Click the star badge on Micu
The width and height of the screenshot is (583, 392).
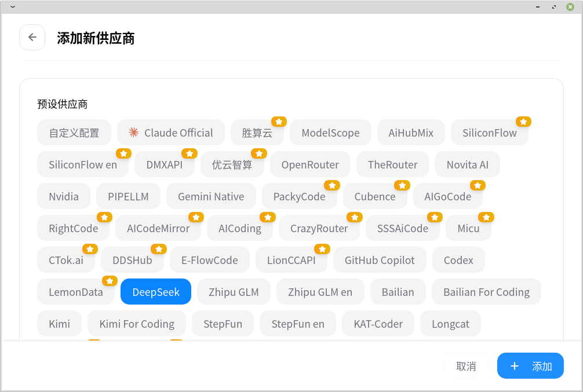(486, 217)
